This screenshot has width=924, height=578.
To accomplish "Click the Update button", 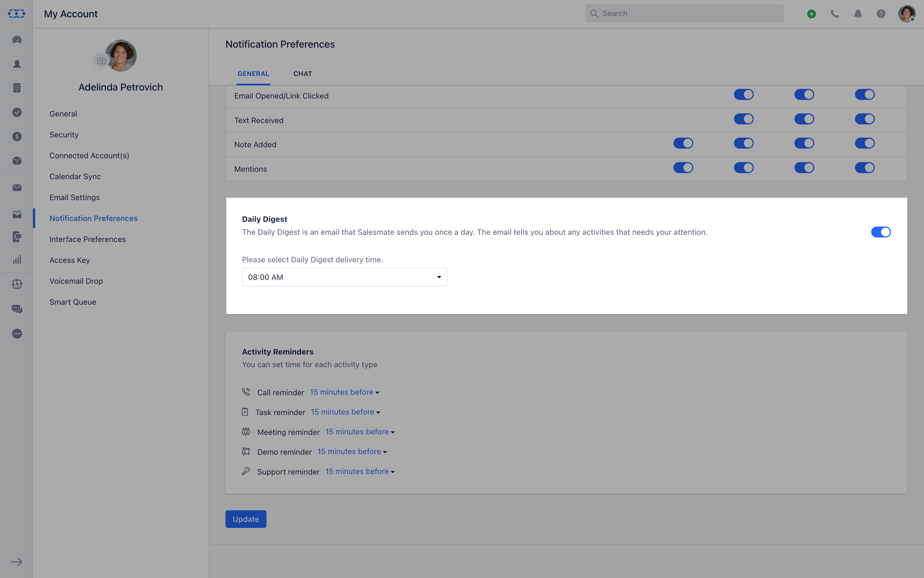I will tap(246, 519).
